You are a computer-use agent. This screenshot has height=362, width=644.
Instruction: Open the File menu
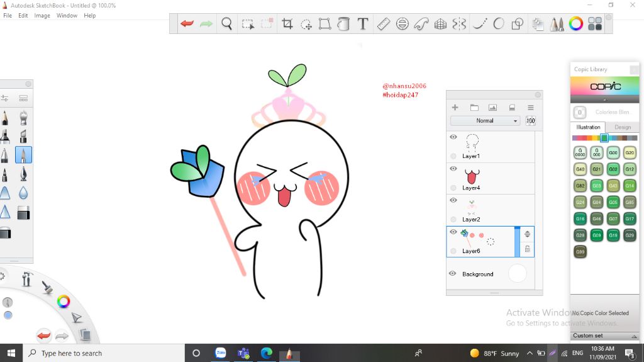(8, 16)
